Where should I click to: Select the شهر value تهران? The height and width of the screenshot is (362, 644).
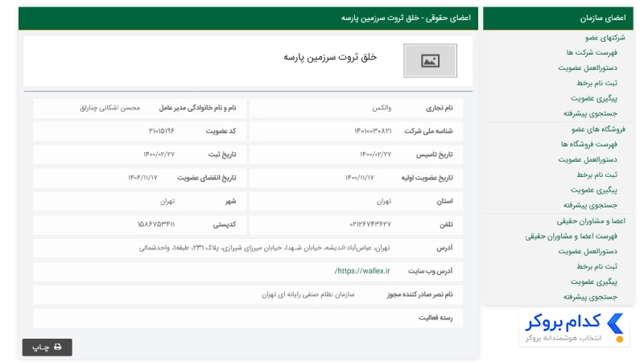[167, 201]
